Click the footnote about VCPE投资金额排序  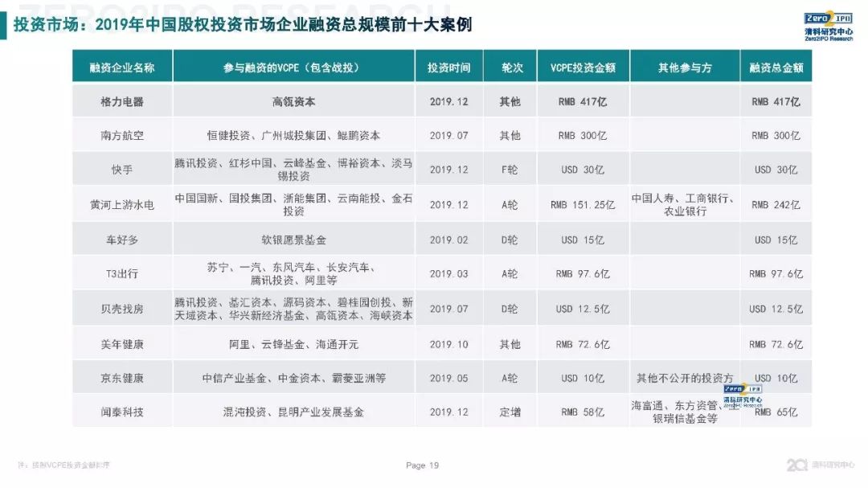pyautogui.click(x=63, y=465)
